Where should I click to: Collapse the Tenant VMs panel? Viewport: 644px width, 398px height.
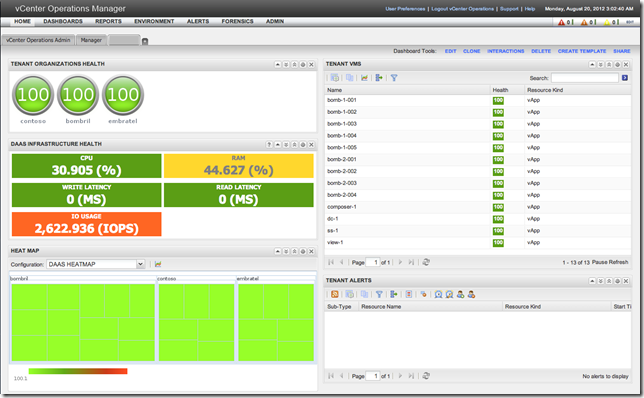[592, 64]
